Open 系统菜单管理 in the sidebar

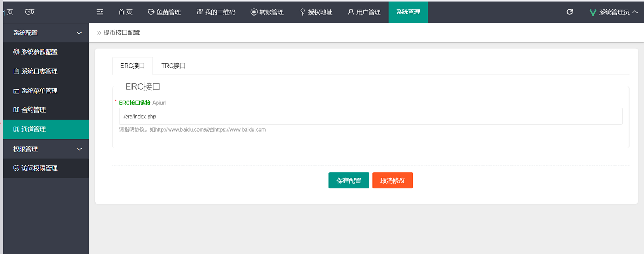point(39,91)
